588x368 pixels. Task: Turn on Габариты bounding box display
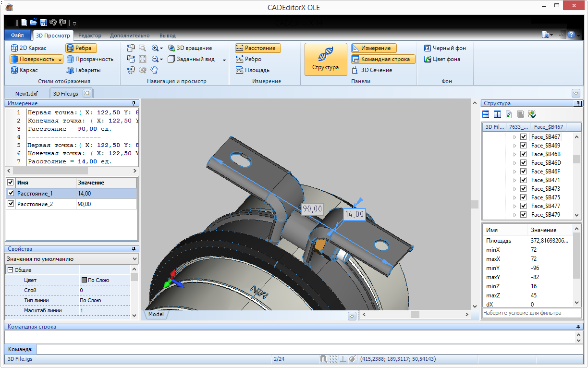pyautogui.click(x=83, y=70)
